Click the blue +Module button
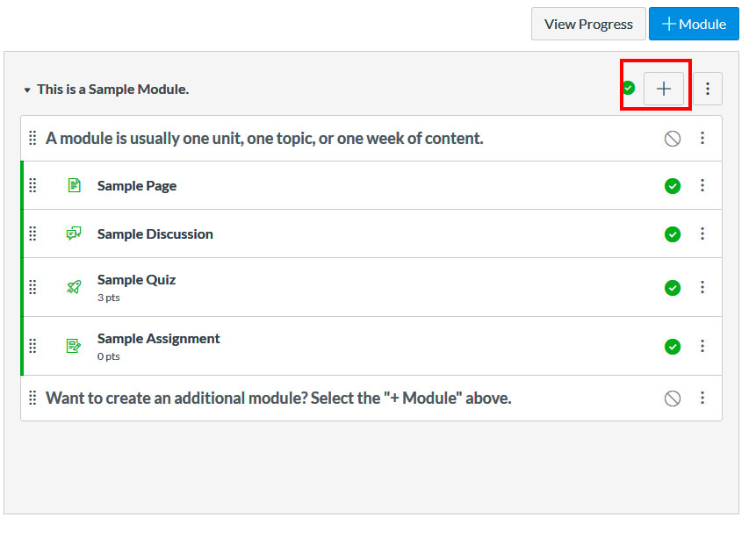 point(694,24)
